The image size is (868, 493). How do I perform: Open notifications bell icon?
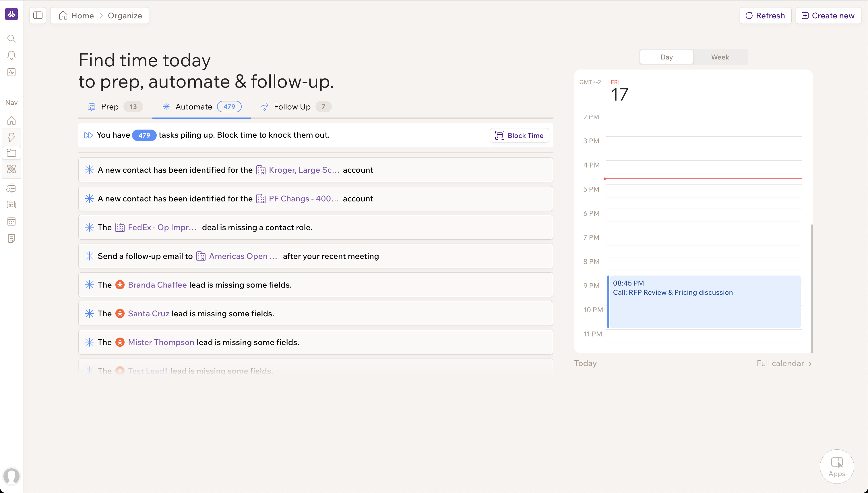click(x=11, y=55)
